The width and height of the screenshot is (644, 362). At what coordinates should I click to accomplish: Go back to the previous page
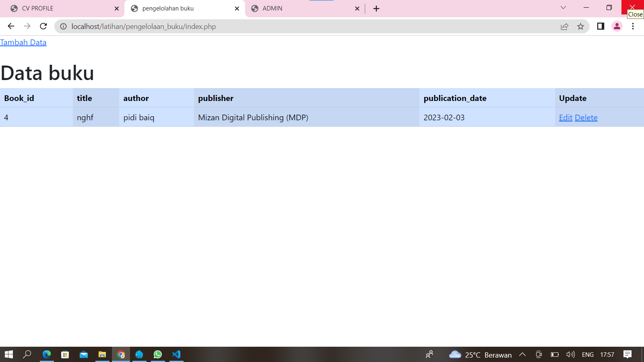(11, 27)
